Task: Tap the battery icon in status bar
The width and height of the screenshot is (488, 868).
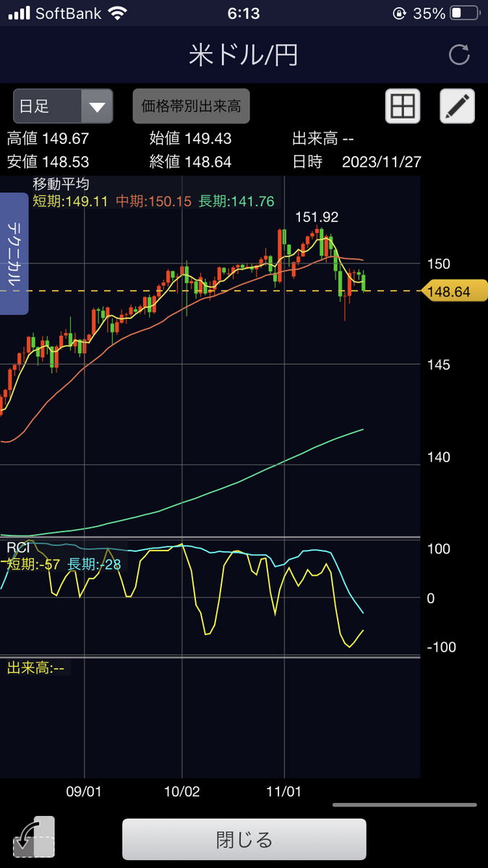Action: tap(464, 13)
